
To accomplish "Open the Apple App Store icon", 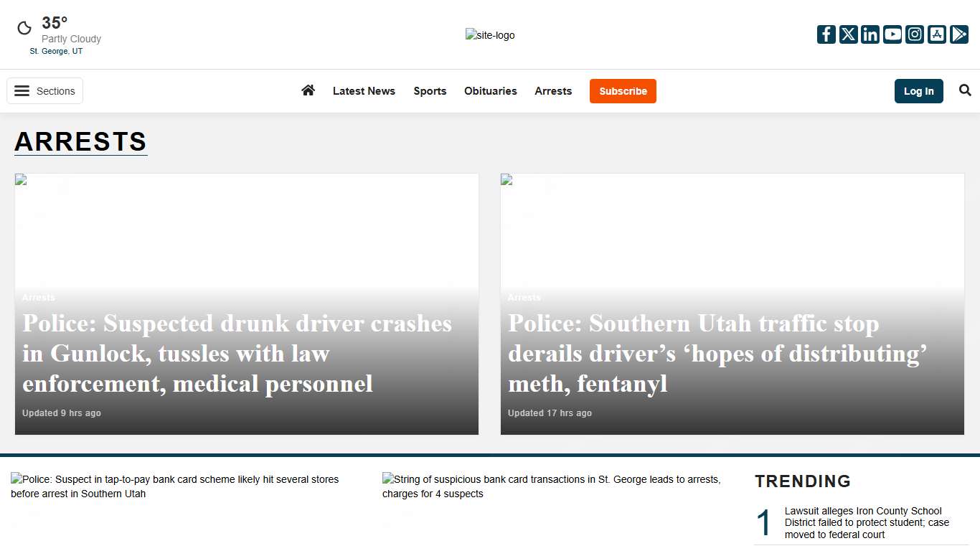I will coord(937,34).
